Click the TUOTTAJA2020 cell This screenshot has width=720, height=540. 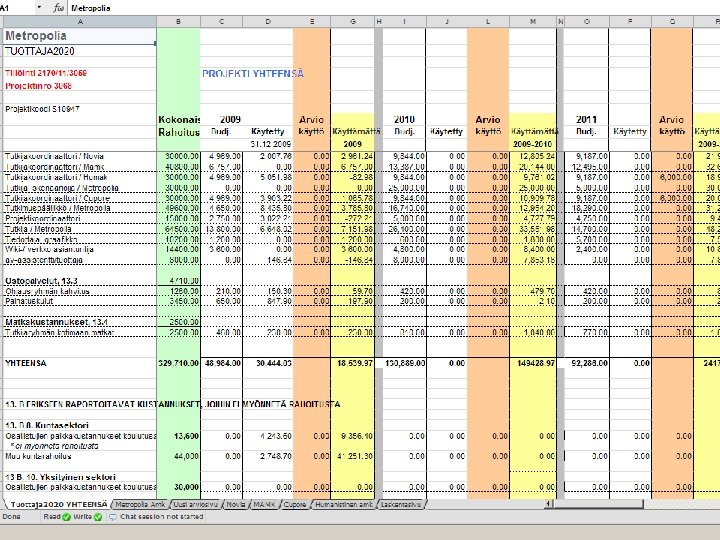click(80, 51)
